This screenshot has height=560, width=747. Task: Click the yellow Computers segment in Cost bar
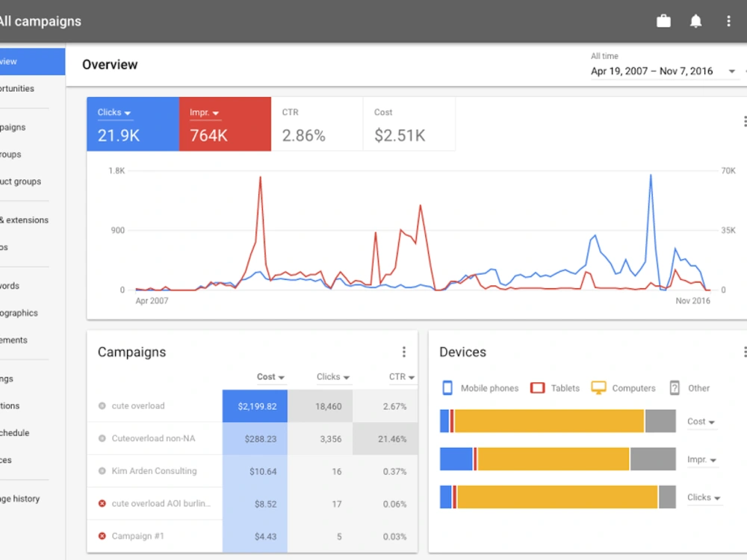pos(549,421)
